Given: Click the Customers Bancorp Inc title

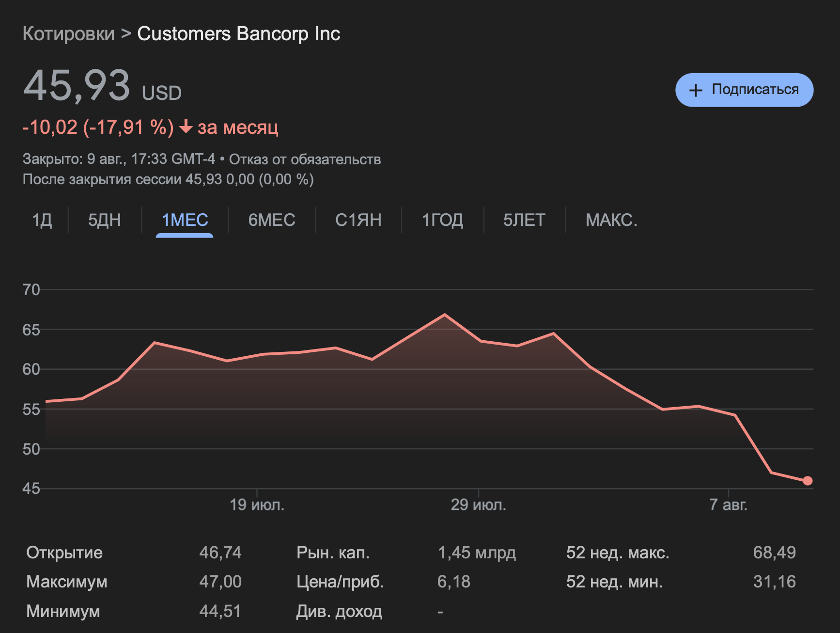Looking at the screenshot, I should click(x=238, y=34).
